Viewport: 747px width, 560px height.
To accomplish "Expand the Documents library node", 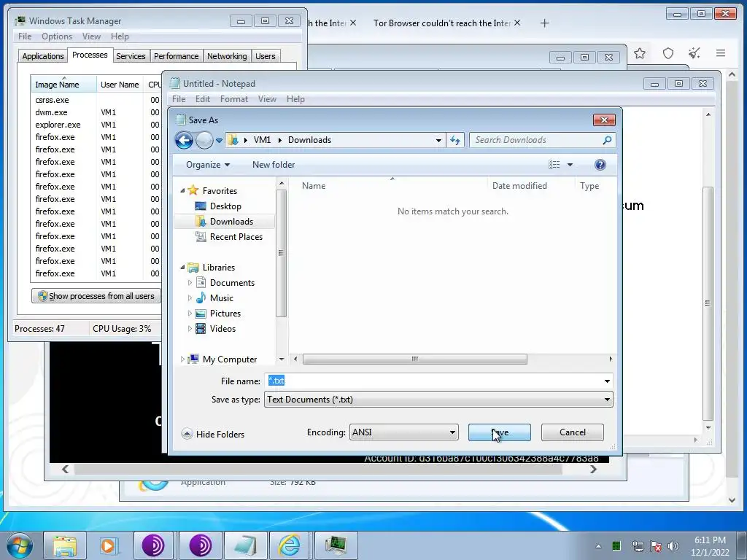I will (x=190, y=282).
